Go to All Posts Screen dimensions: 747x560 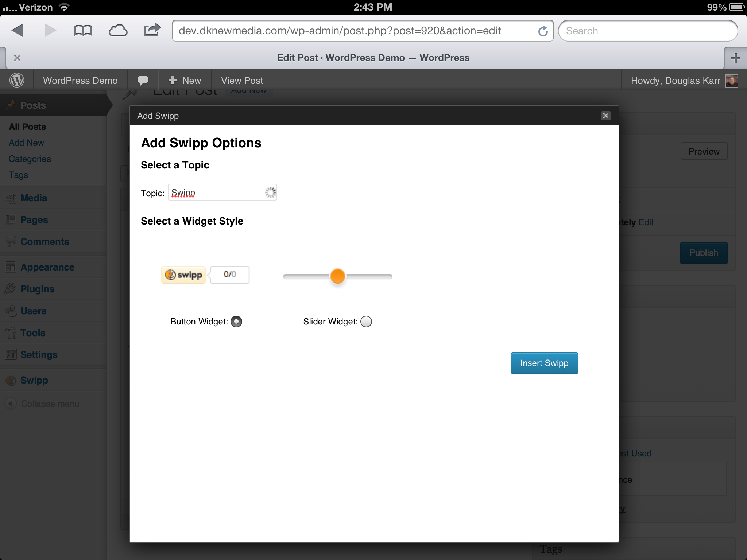[27, 127]
